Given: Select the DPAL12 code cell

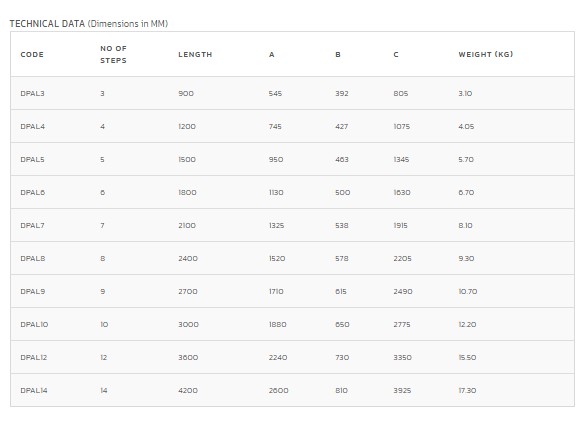Looking at the screenshot, I should coord(34,357).
